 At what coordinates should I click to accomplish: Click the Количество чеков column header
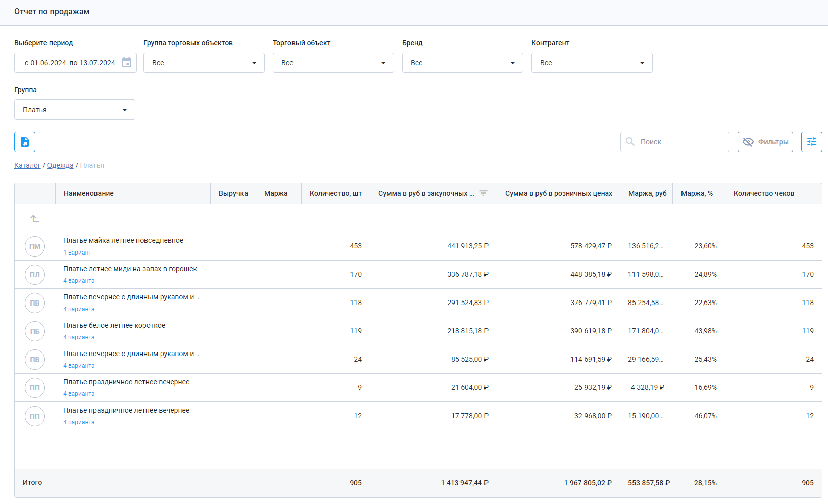pyautogui.click(x=763, y=193)
